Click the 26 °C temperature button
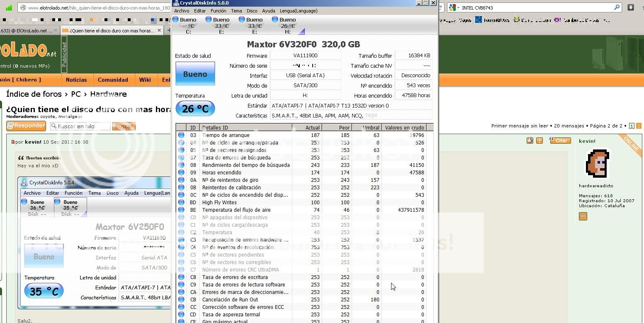This screenshot has width=644, height=323. (195, 109)
